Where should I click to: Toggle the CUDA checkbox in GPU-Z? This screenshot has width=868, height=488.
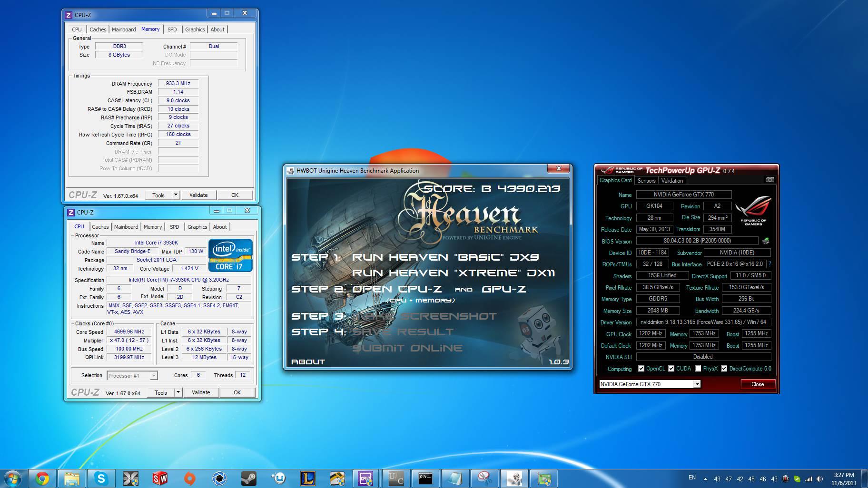671,369
